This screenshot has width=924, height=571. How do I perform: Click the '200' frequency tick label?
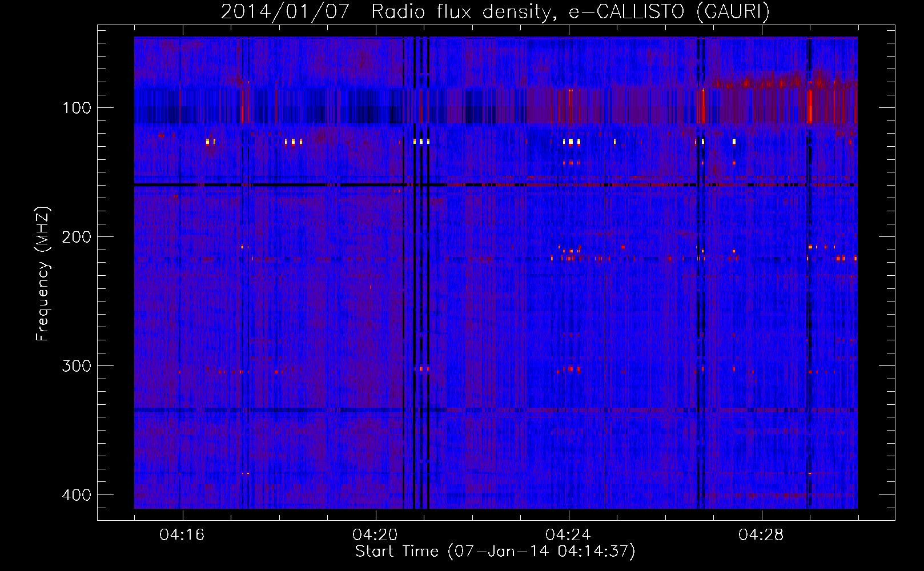pos(77,236)
